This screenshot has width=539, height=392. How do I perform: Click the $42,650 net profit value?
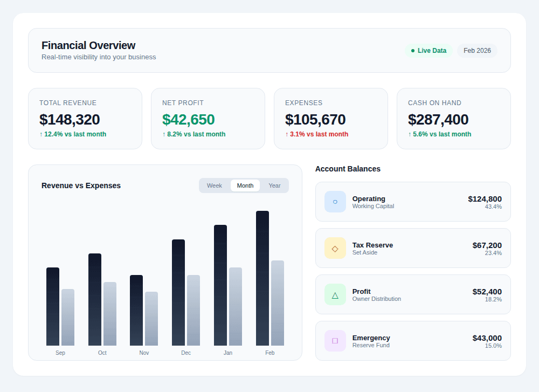tap(188, 120)
